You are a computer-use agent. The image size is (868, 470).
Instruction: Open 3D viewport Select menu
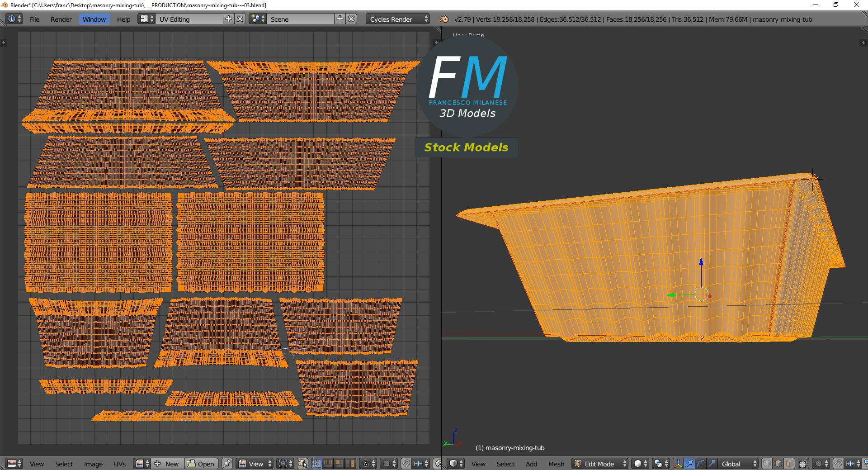pyautogui.click(x=505, y=464)
